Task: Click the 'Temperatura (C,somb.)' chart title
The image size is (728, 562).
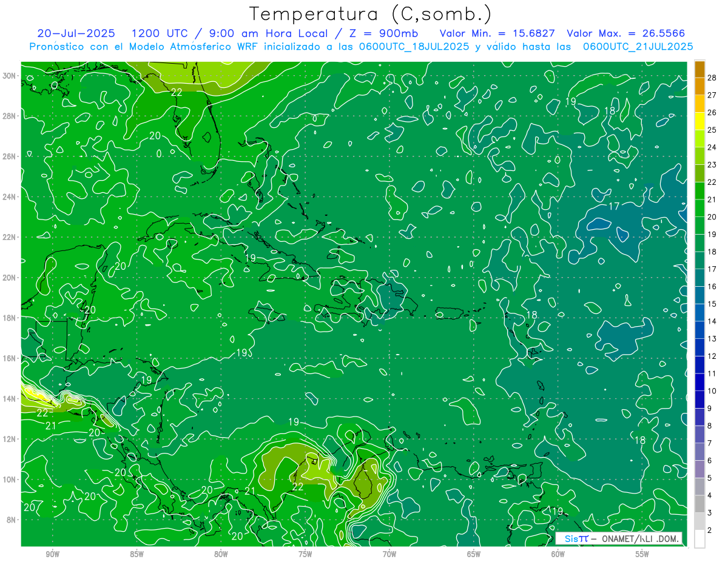Action: coord(370,14)
